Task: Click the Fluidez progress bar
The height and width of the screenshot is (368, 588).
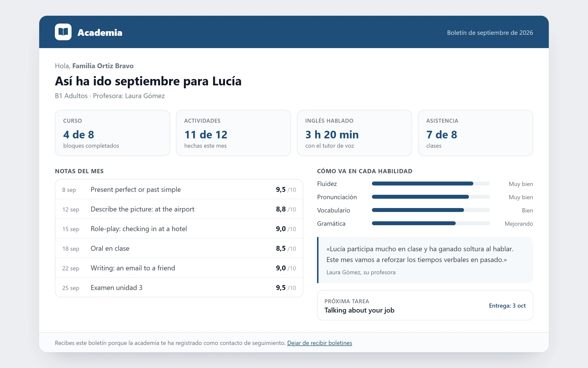Action: click(431, 184)
